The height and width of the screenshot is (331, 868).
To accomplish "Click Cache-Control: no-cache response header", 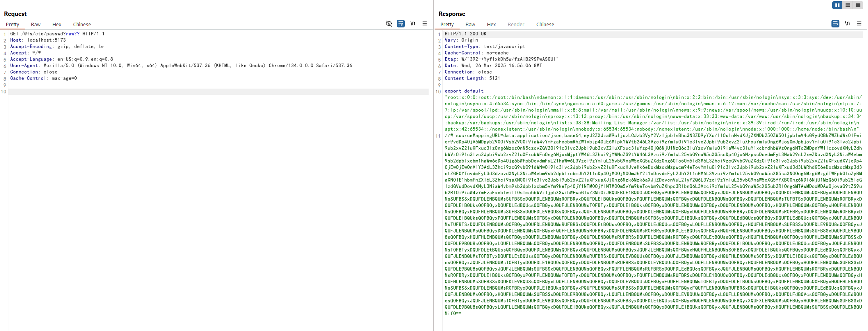I will [x=477, y=53].
